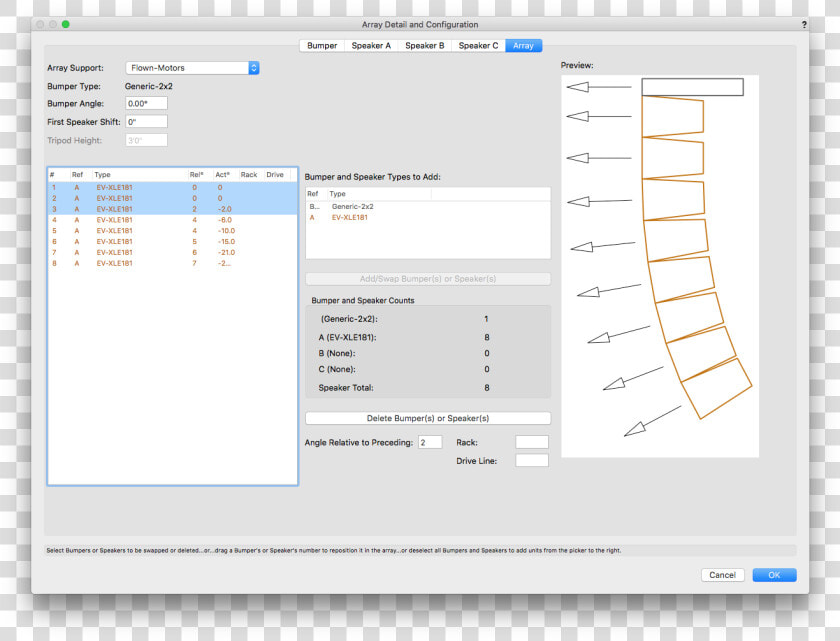Click the bottom speaker box in preview
The image size is (840, 641).
click(717, 389)
